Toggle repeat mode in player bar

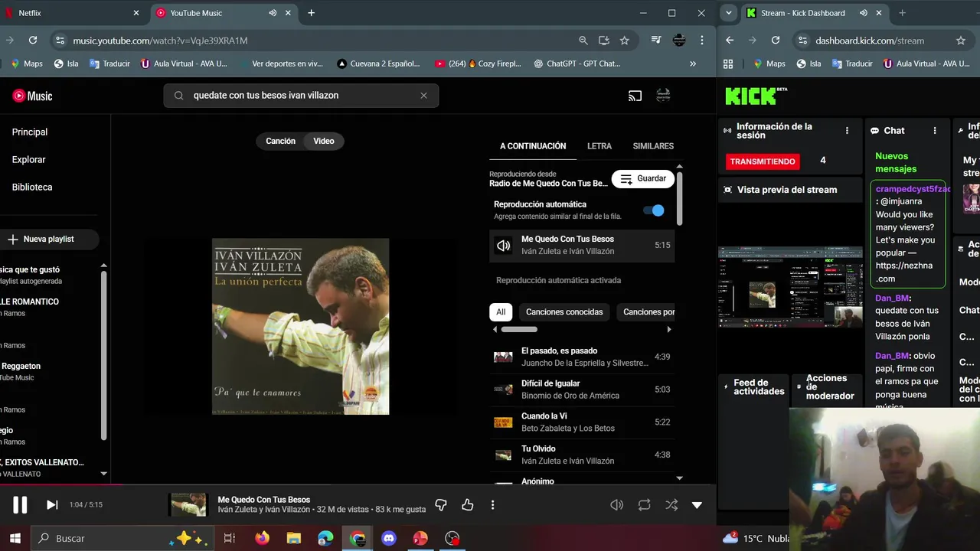644,505
